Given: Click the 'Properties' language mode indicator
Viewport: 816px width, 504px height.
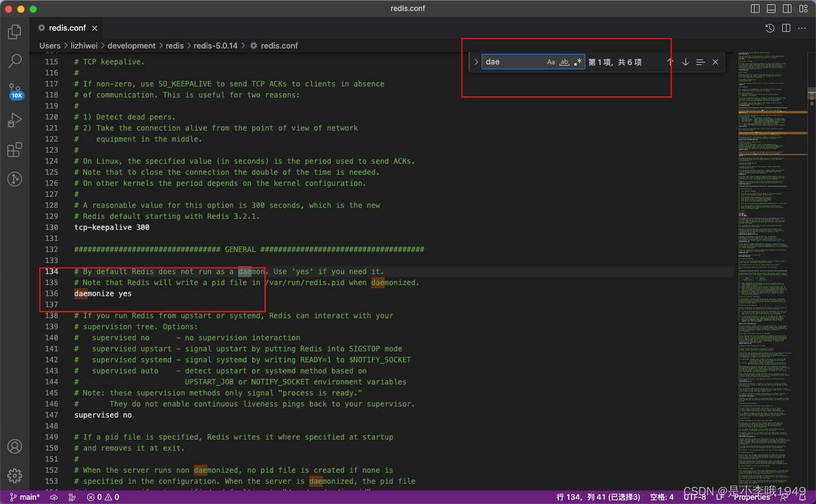Looking at the screenshot, I should [x=752, y=497].
